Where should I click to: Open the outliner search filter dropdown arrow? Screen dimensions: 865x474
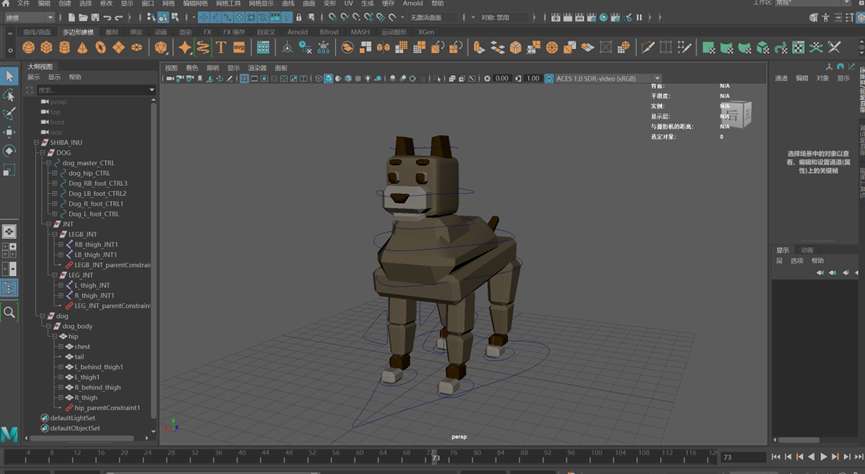click(152, 90)
